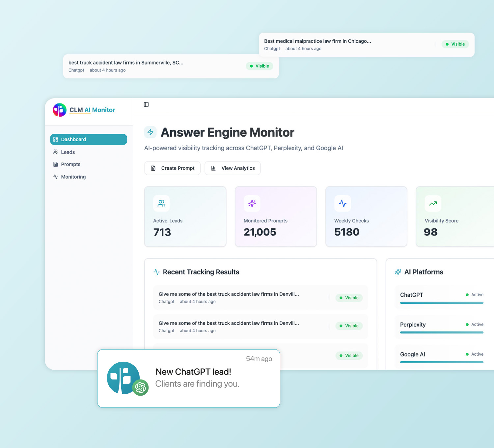
Task: Click the Monitoring pulse icon in sidebar
Action: coord(56,177)
